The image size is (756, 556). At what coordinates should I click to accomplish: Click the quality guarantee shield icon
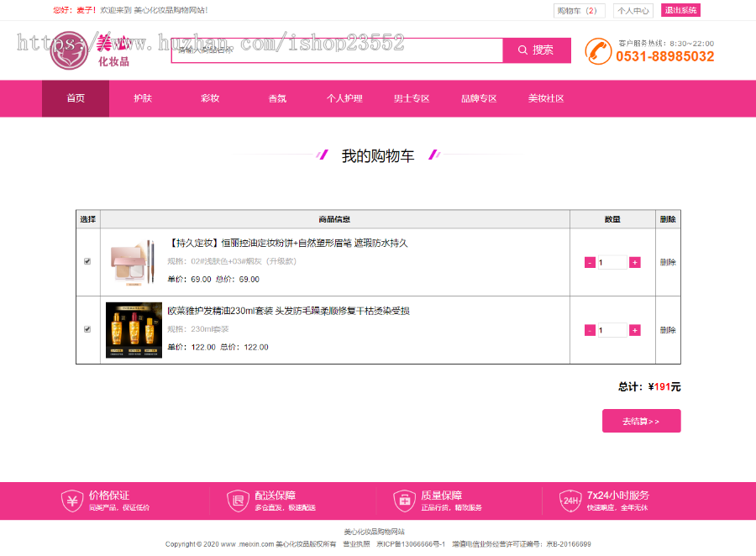tap(404, 501)
